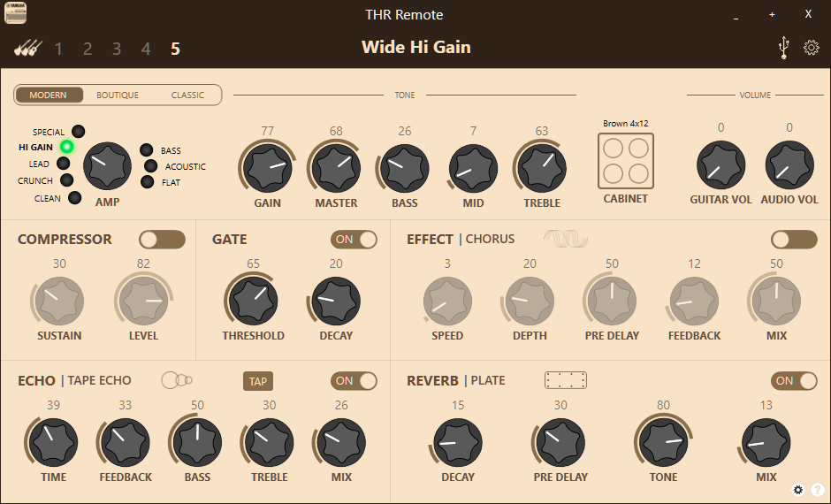
Task: Select the FLAT amp type
Action: tap(147, 182)
